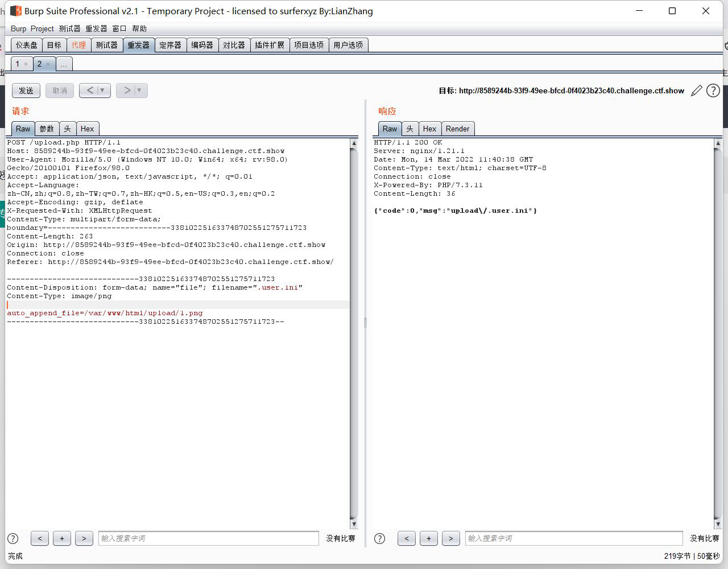Click plus button in response search bar
Image resolution: width=728 pixels, height=569 pixels.
[x=429, y=538]
